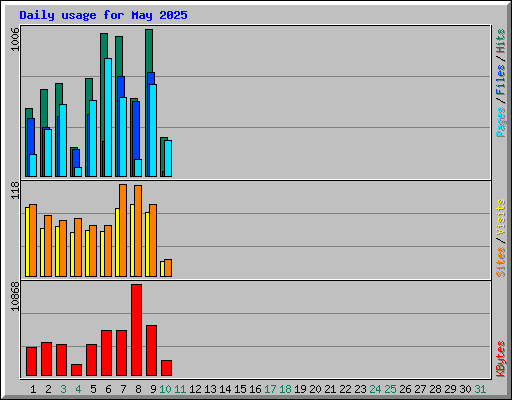Click the 10868 axis value label

[x=15, y=296]
